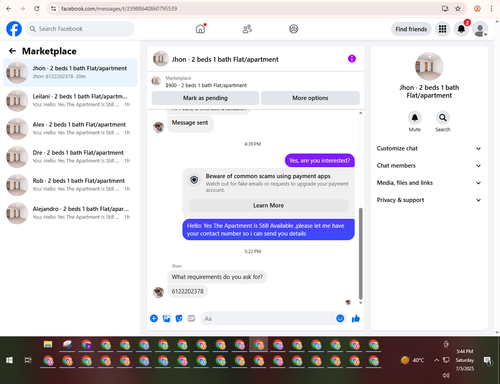
Task: Open Task View on the taskbar
Action: (x=28, y=360)
